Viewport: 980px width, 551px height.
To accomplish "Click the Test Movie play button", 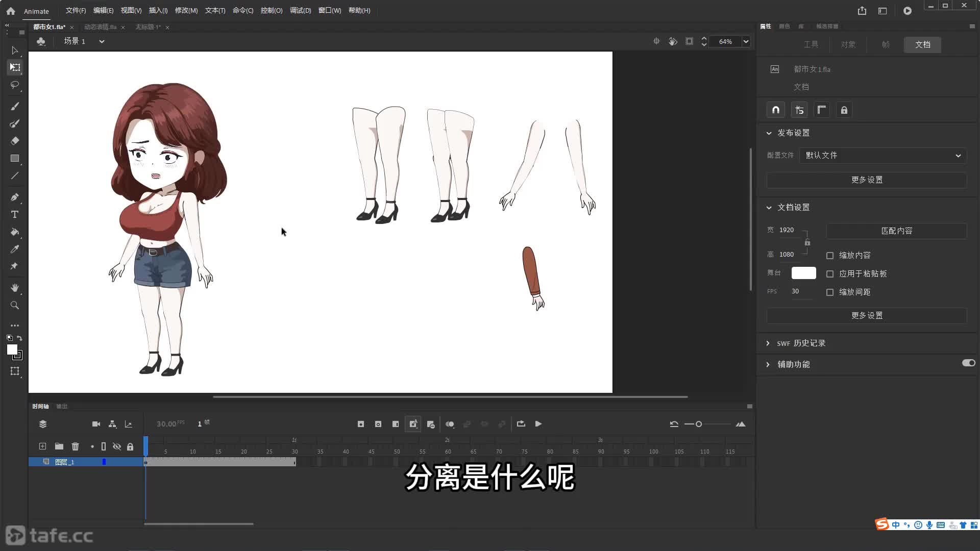I will pyautogui.click(x=908, y=11).
